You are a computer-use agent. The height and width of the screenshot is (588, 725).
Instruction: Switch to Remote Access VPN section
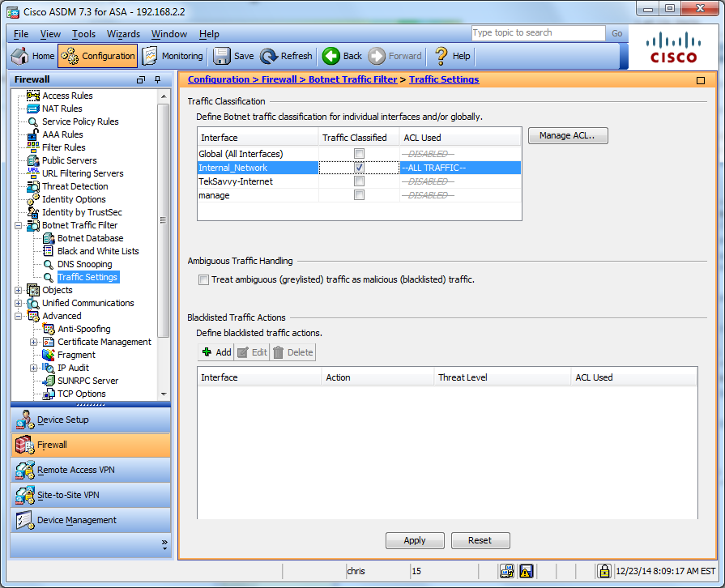(91, 470)
